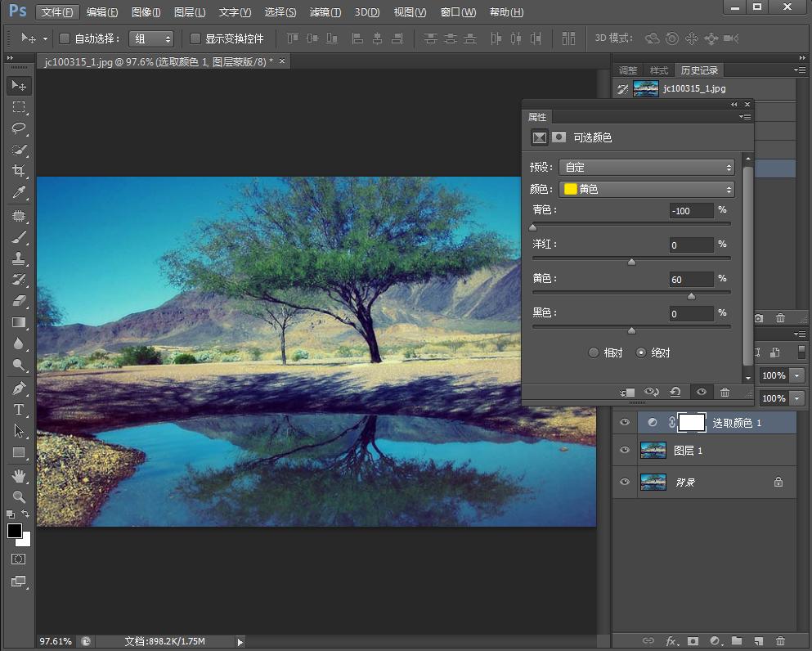Hide the 选取颜色 1 layer
This screenshot has height=651, width=812.
[625, 423]
